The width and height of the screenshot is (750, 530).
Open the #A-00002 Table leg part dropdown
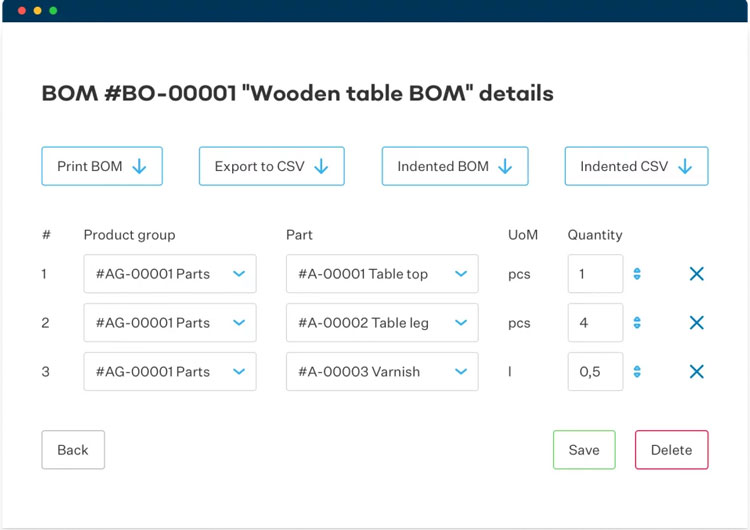coord(382,323)
